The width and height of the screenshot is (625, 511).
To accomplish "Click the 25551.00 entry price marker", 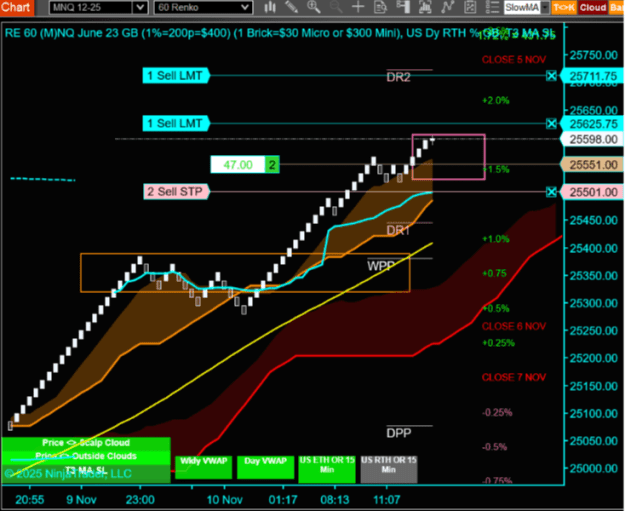I will pyautogui.click(x=592, y=165).
